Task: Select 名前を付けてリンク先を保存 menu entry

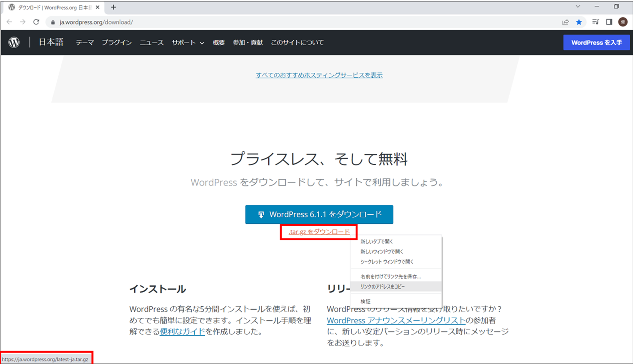Action: (390, 276)
